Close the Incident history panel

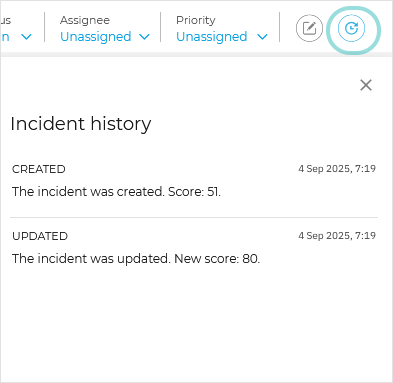[366, 85]
